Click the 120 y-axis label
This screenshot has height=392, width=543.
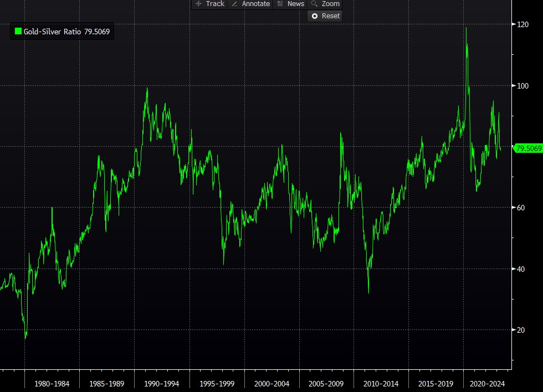click(522, 24)
